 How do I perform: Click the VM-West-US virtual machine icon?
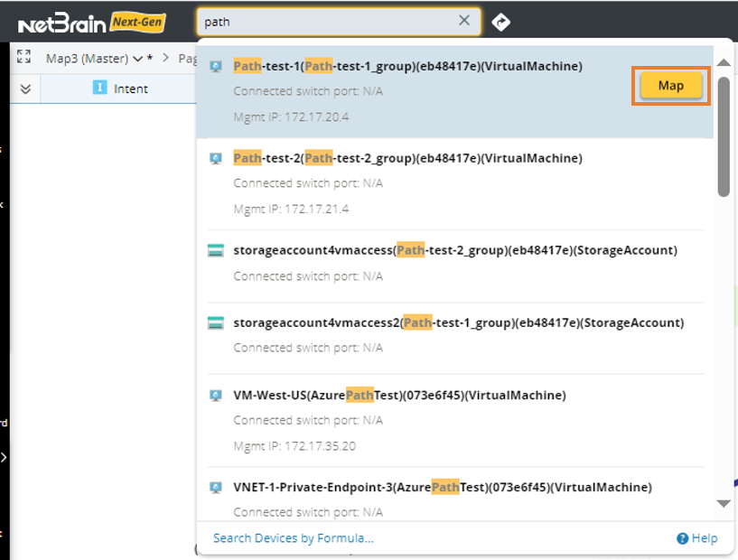point(216,396)
